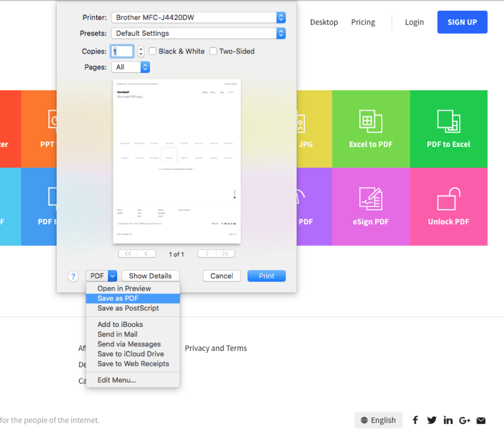This screenshot has height=430, width=504.
Task: Go to first page in preview
Action: pos(128,254)
